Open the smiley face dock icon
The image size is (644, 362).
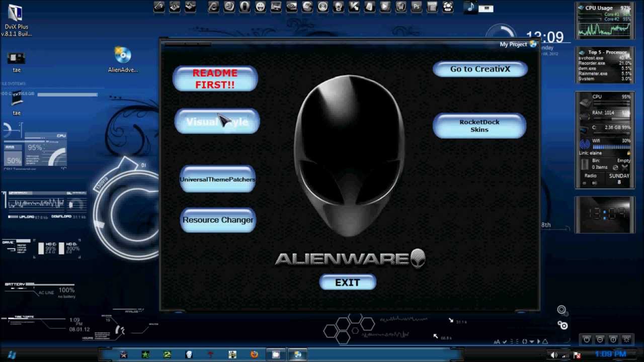pyautogui.click(x=260, y=7)
